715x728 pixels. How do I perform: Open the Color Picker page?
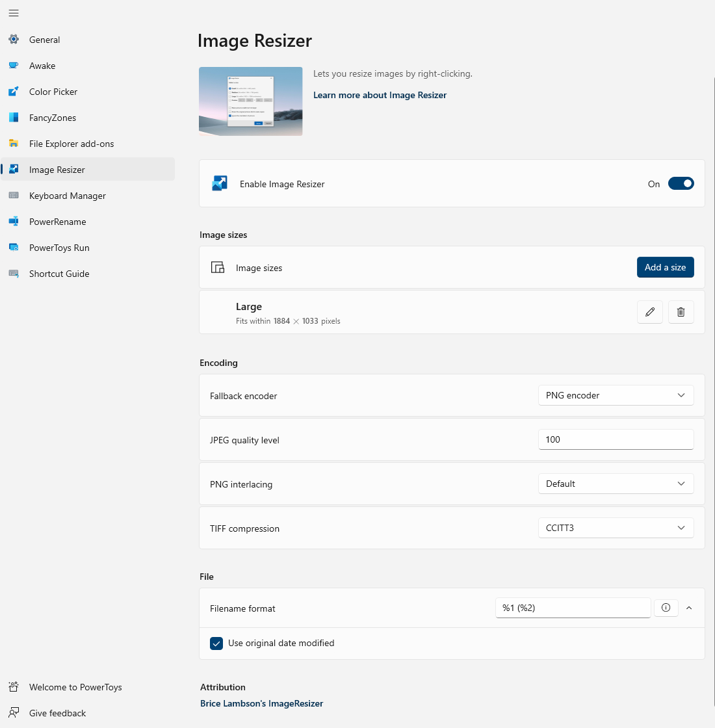(88, 92)
